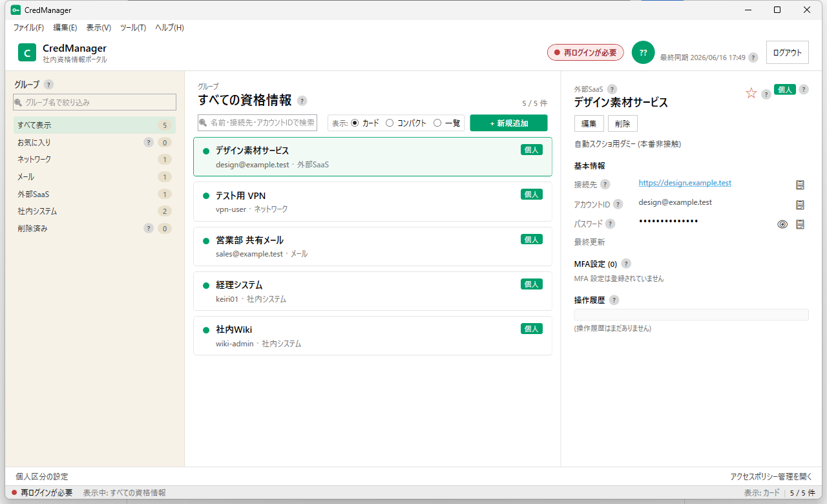Image resolution: width=827 pixels, height=504 pixels.
Task: Click アクセスポリシー管理を開く link
Action: click(x=771, y=476)
